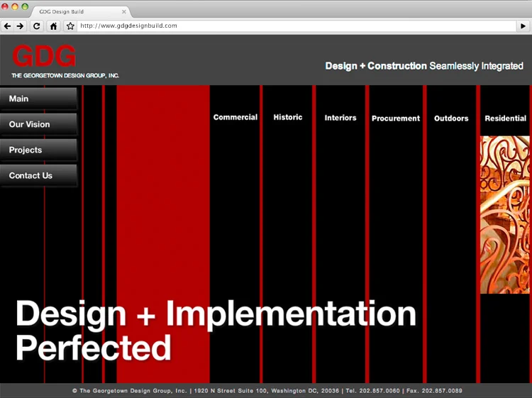This screenshot has height=398, width=532.
Task: Click the Design + Construction Seamlessly Integrated tagline
Action: point(424,66)
